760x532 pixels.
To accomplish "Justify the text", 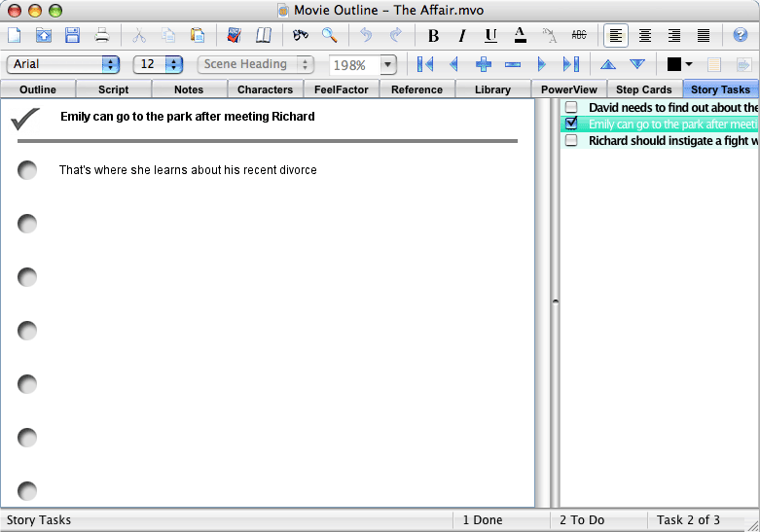I will point(703,35).
